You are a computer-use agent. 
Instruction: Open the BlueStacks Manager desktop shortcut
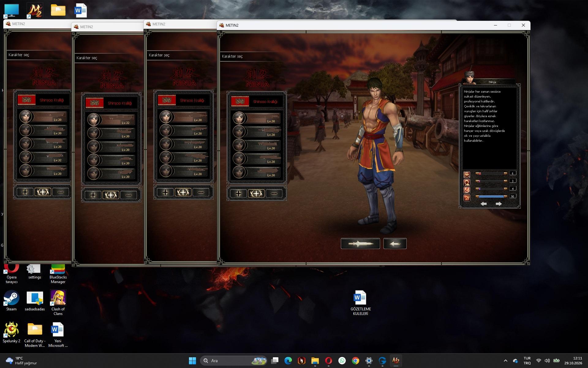[x=58, y=274]
